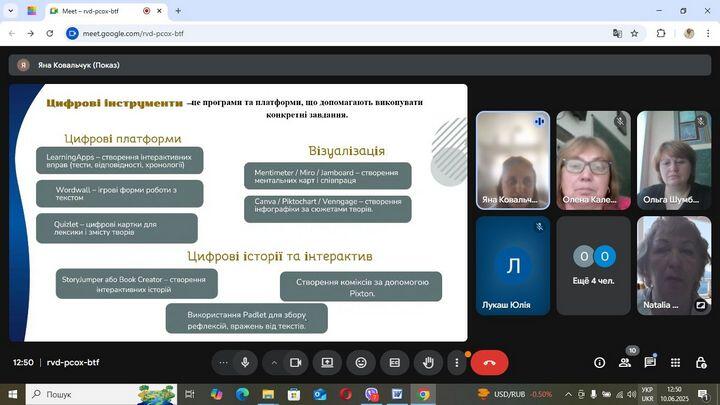
Task: Select Яна Ковальчук participant video tile
Action: (513, 160)
